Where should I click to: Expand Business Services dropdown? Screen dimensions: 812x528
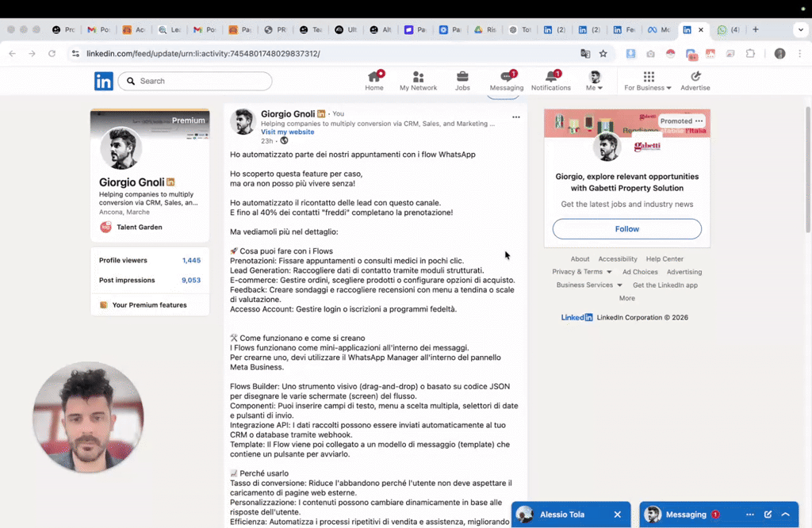pyautogui.click(x=589, y=285)
